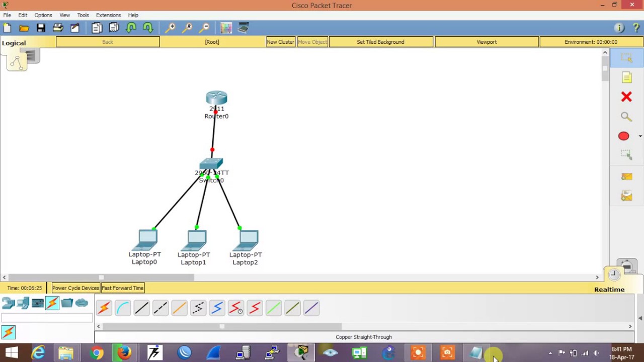This screenshot has height=362, width=644.
Task: Click the New Cluster button
Action: pos(280,42)
